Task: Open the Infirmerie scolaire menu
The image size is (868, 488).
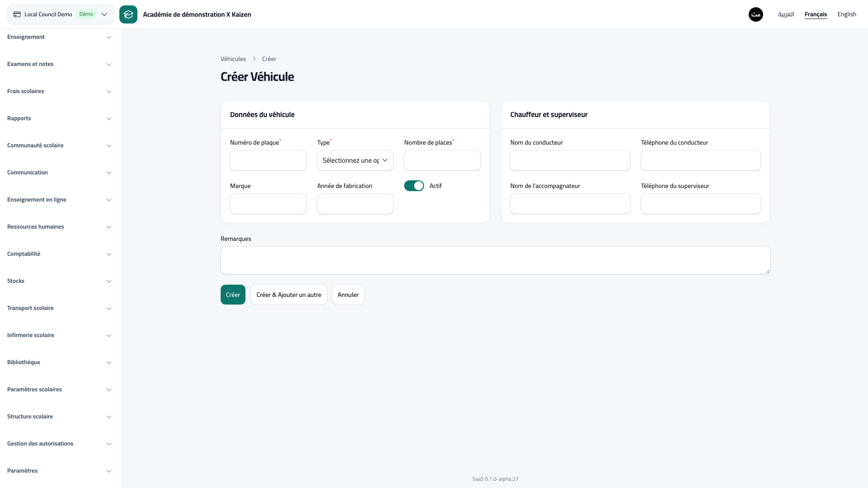Action: click(x=60, y=335)
